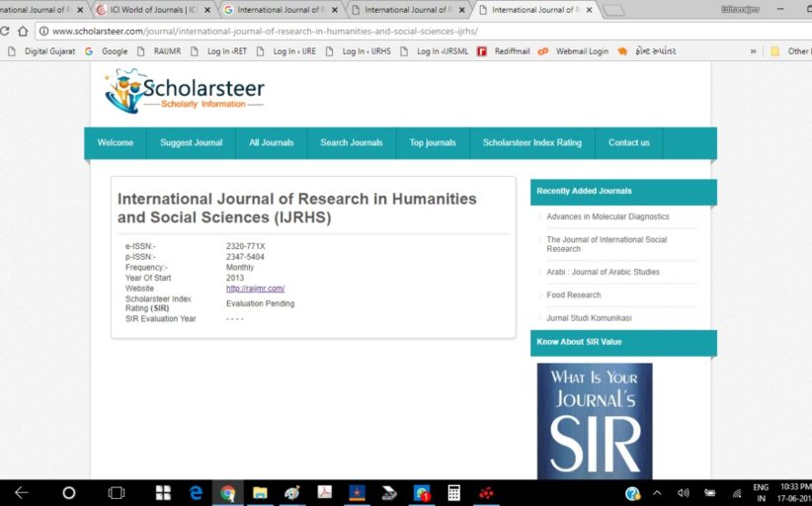
Task: Open the Adobe Reader PDF taskbar icon
Action: pos(325,492)
